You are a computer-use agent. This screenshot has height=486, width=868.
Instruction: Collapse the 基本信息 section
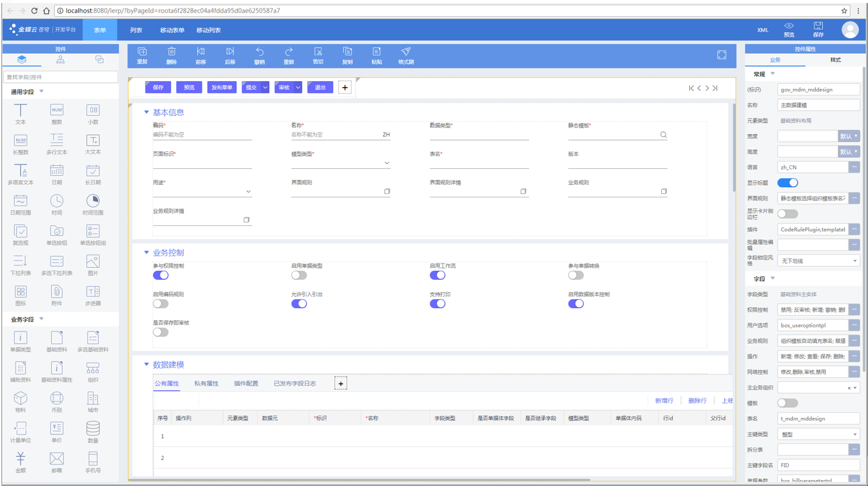pyautogui.click(x=147, y=112)
